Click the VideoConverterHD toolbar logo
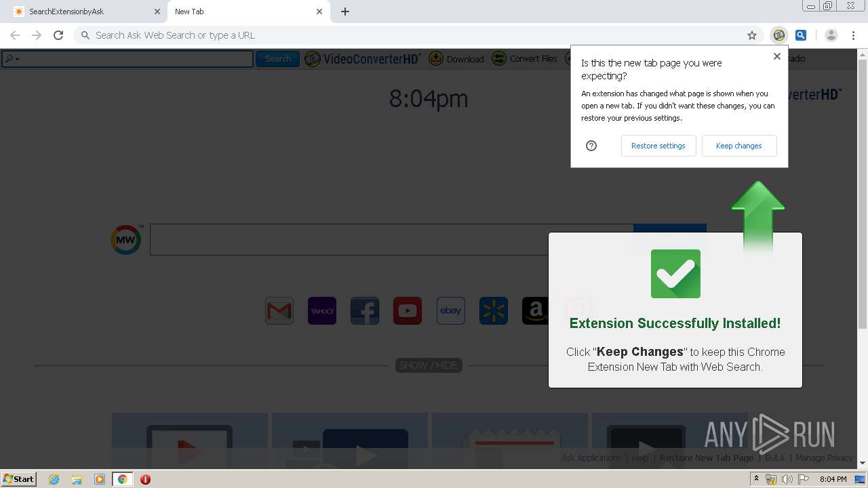Image resolution: width=868 pixels, height=488 pixels. click(363, 59)
